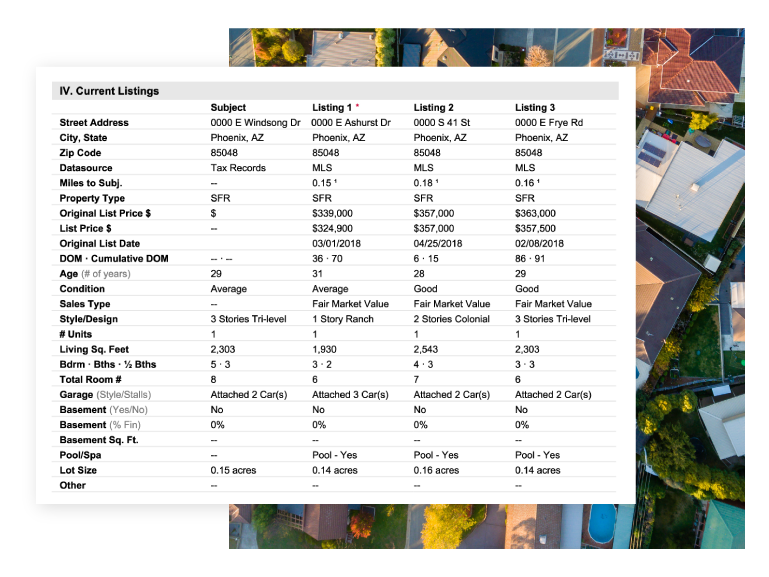This screenshot has height=577, width=769.
Task: Click the 'Street Address' row label
Action: click(x=94, y=123)
